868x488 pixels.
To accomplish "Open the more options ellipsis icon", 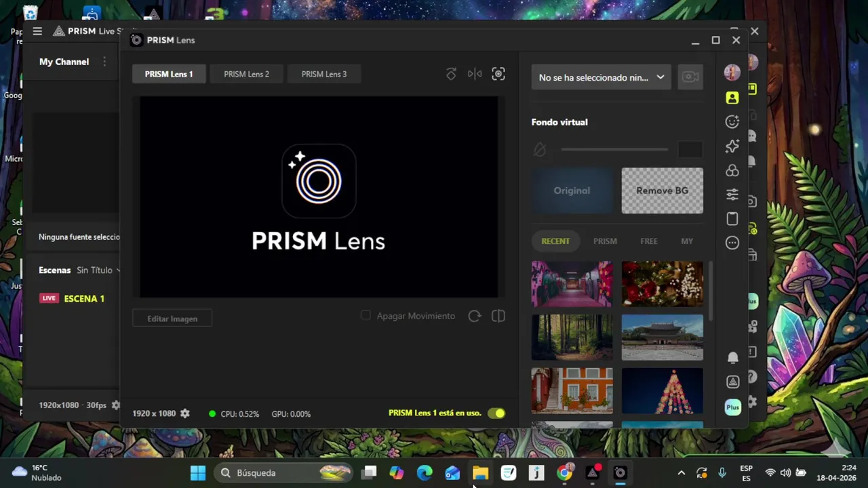I will click(x=732, y=243).
